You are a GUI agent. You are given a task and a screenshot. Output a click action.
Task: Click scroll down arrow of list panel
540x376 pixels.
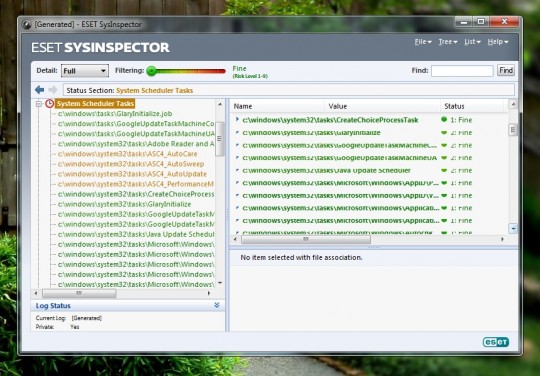pyautogui.click(x=513, y=228)
